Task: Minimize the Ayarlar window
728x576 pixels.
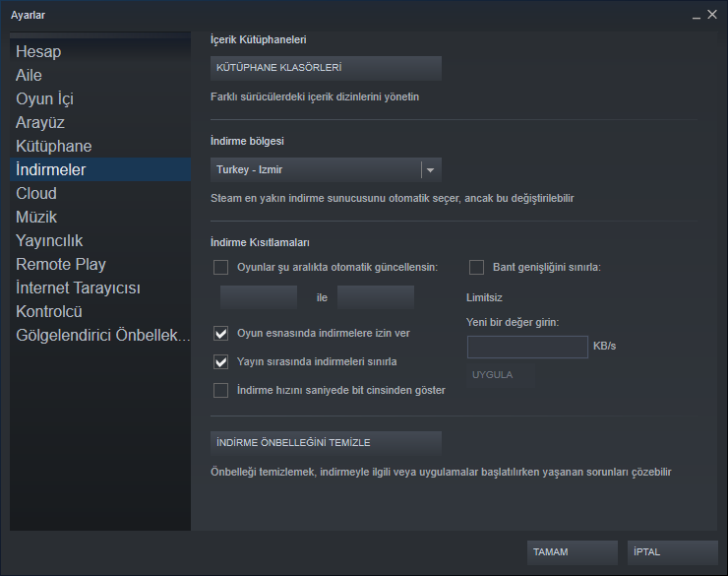Action: tap(696, 16)
